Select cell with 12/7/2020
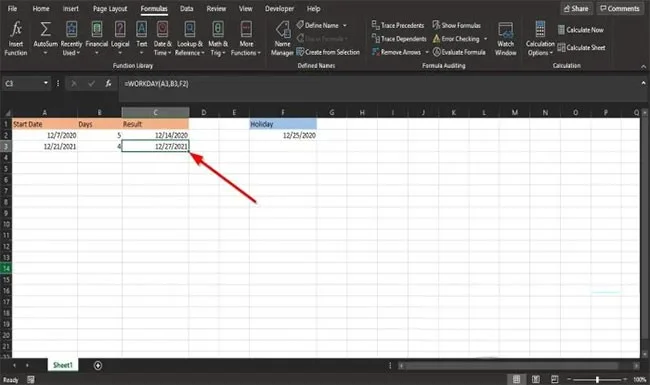Viewport: 650px width, 385px height. (x=45, y=135)
